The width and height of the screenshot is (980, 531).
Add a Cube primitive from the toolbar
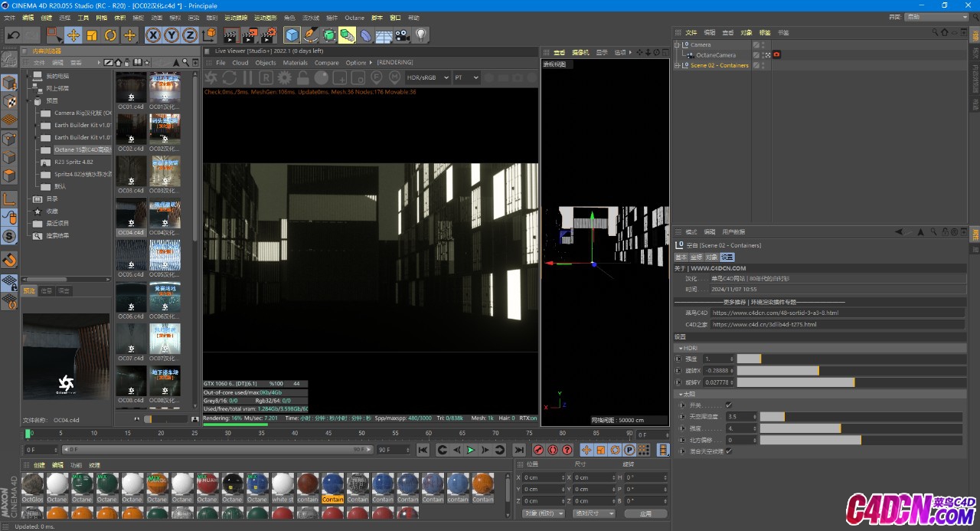click(292, 35)
